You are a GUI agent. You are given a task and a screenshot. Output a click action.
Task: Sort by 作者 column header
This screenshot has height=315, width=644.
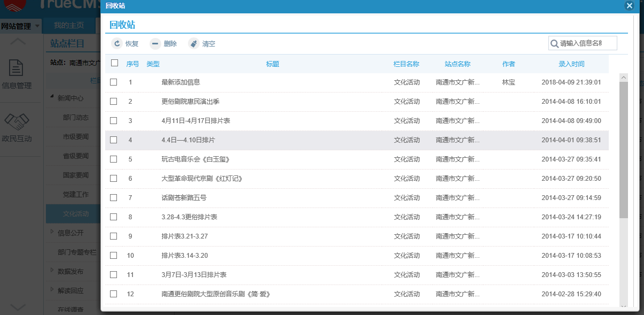[x=509, y=64]
